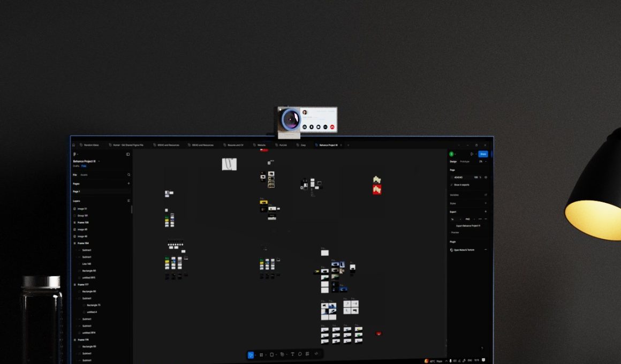Select the Frame tool

click(x=261, y=354)
